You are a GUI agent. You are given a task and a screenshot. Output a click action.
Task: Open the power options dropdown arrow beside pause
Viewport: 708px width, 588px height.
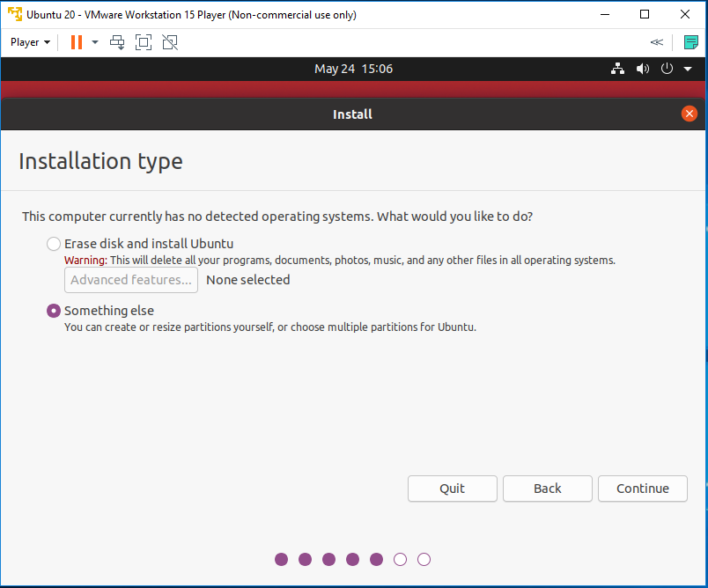tap(95, 42)
